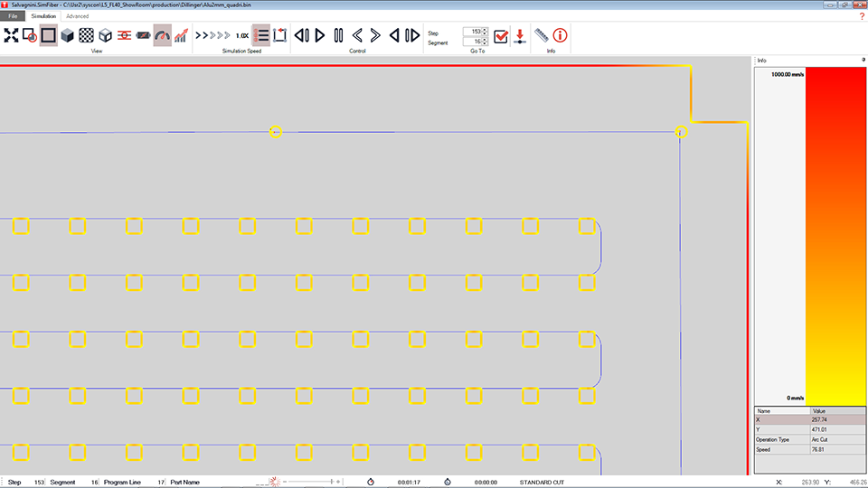Click the previous step triangle
Screen dimensions: 868x488
click(394, 35)
